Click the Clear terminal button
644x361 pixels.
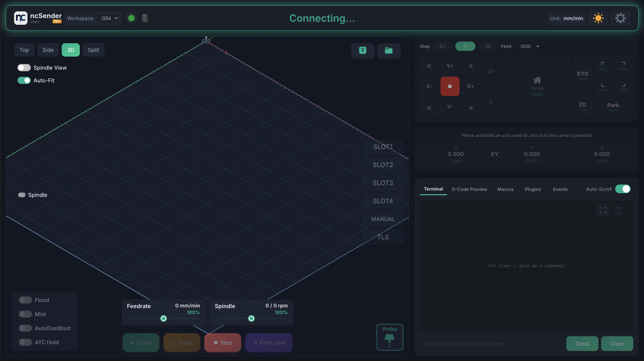click(617, 344)
